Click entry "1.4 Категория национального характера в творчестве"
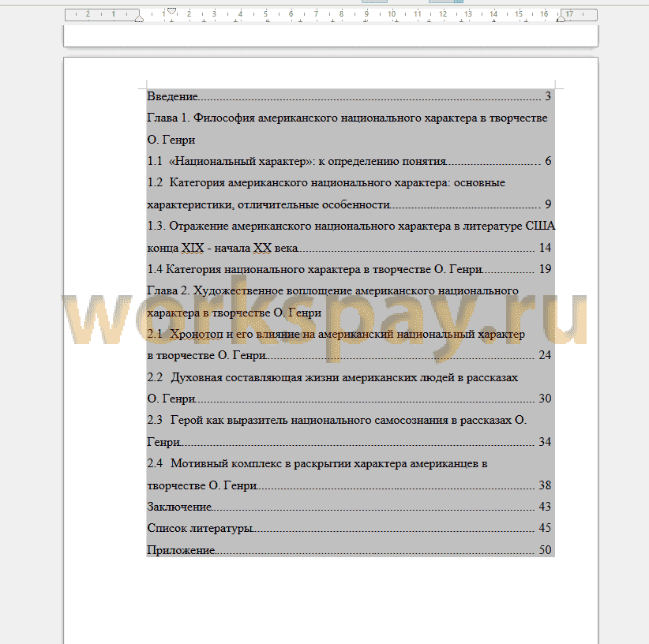 coord(349,269)
